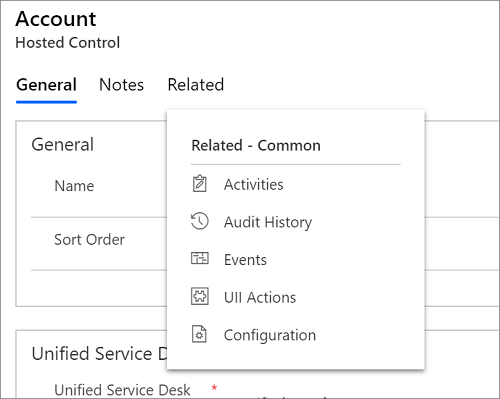
Task: Click the Activities clipboard icon
Action: pyautogui.click(x=200, y=184)
